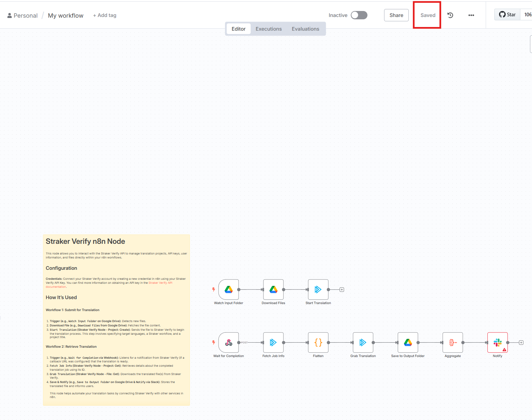Click the Personal user icon

pyautogui.click(x=10, y=16)
